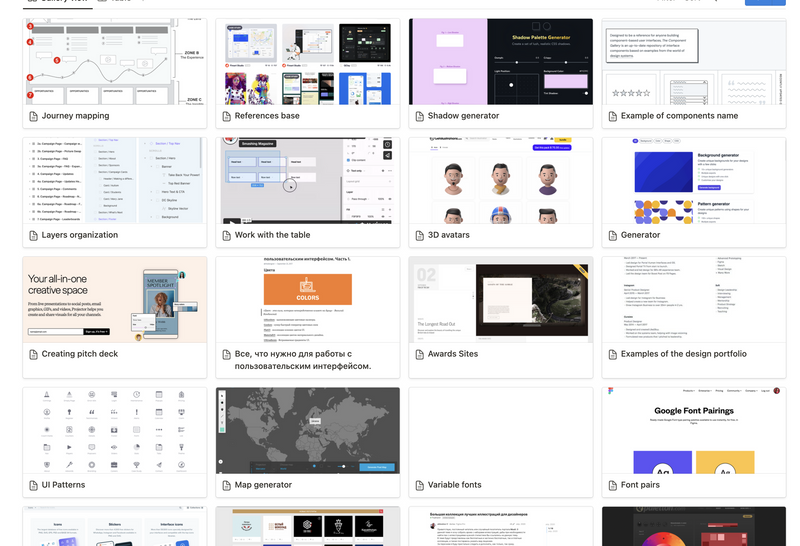
Task: Click the '3D avatars' title
Action: [448, 235]
